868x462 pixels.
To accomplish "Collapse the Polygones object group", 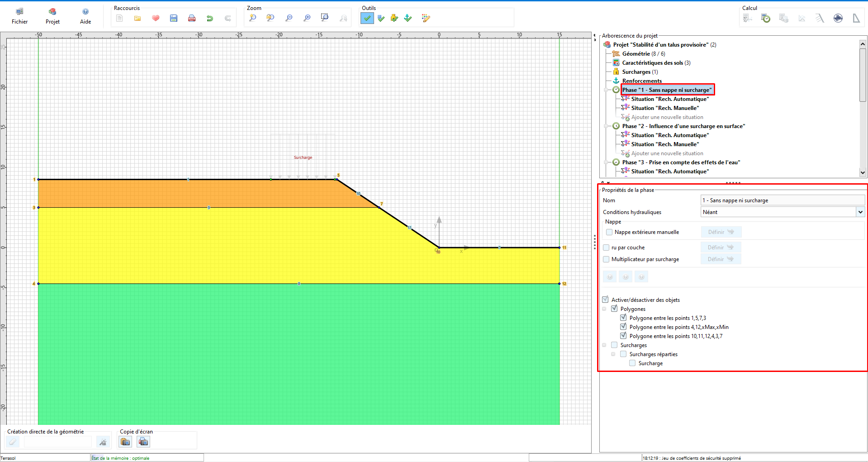I will (x=604, y=309).
